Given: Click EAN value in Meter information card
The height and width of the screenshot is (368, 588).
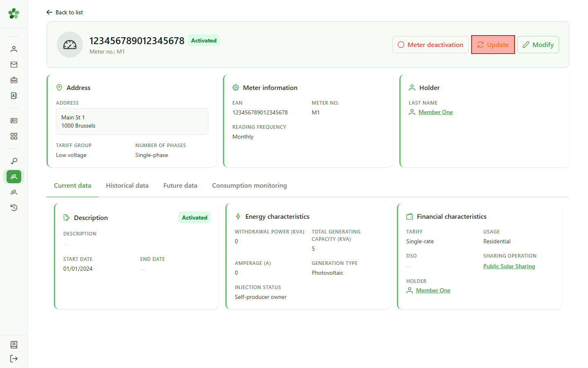Looking at the screenshot, I should coord(260,112).
